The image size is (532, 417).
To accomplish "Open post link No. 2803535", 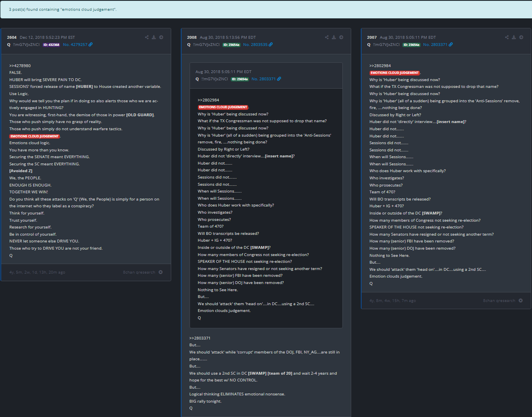I will tap(255, 44).
